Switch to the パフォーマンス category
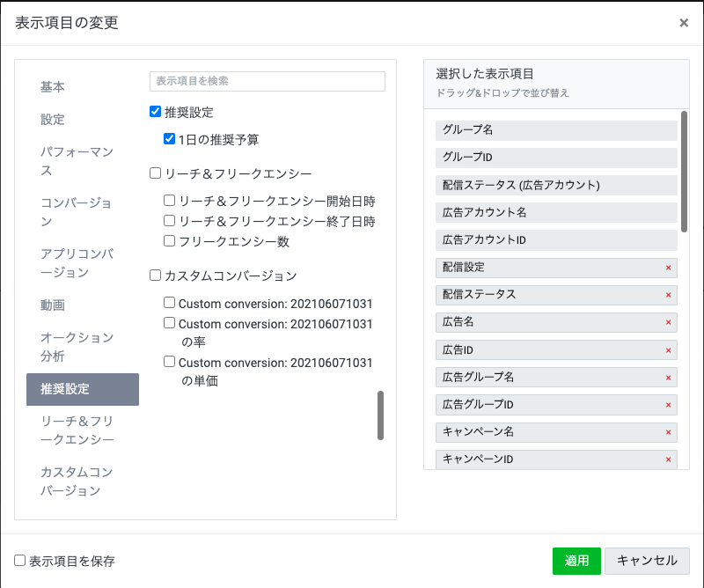704x588 pixels. pyautogui.click(x=77, y=161)
